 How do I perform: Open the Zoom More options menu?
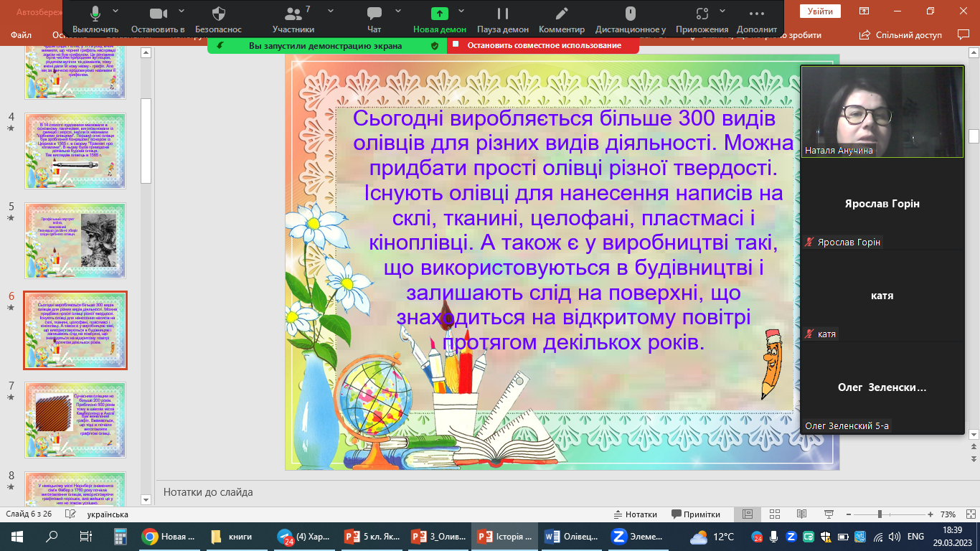(757, 19)
